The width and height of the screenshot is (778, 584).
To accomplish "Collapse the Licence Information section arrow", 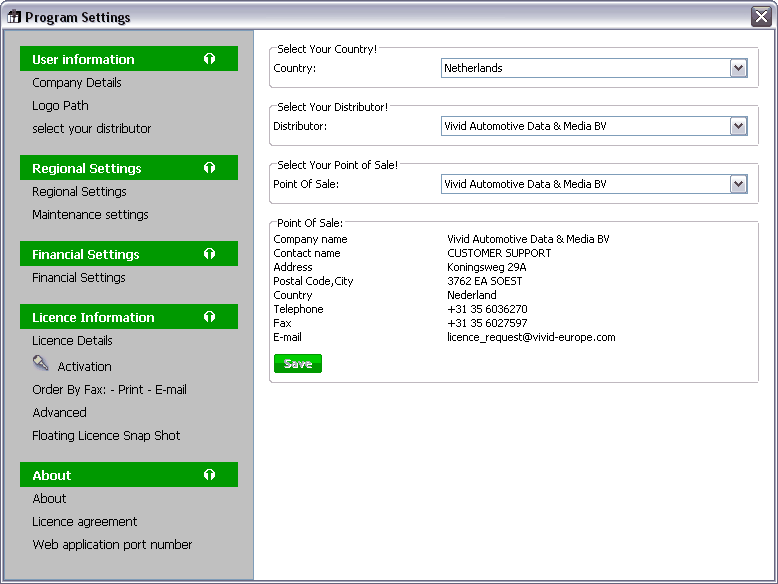I will pyautogui.click(x=209, y=317).
